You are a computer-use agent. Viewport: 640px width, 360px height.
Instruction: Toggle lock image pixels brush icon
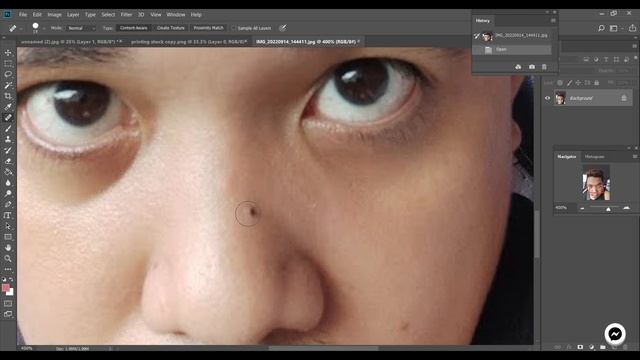coord(570,83)
